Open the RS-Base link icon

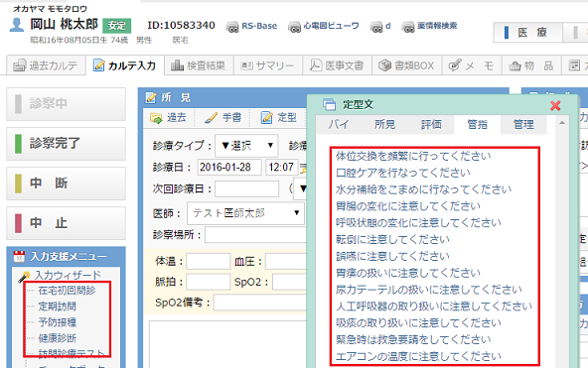click(x=232, y=27)
